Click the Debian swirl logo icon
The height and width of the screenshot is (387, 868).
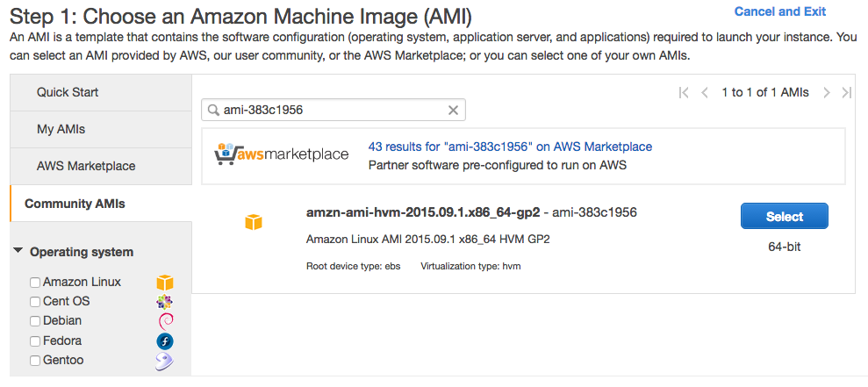(x=165, y=321)
